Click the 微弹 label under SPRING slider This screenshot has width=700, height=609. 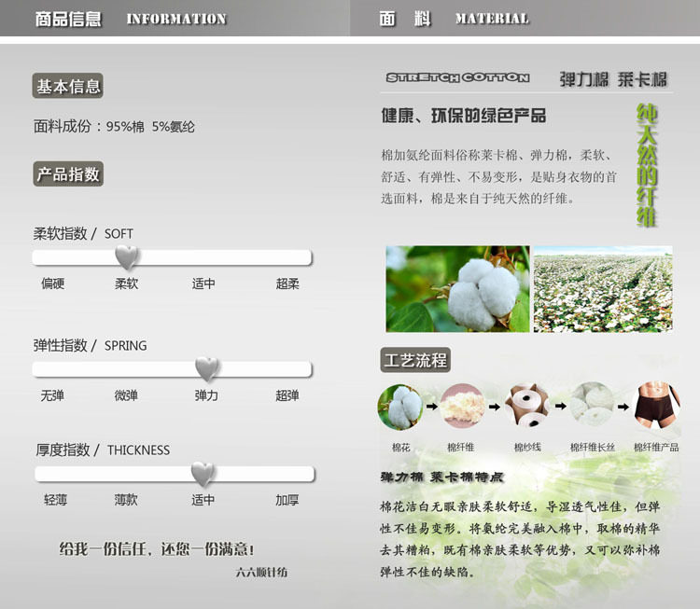pyautogui.click(x=126, y=395)
